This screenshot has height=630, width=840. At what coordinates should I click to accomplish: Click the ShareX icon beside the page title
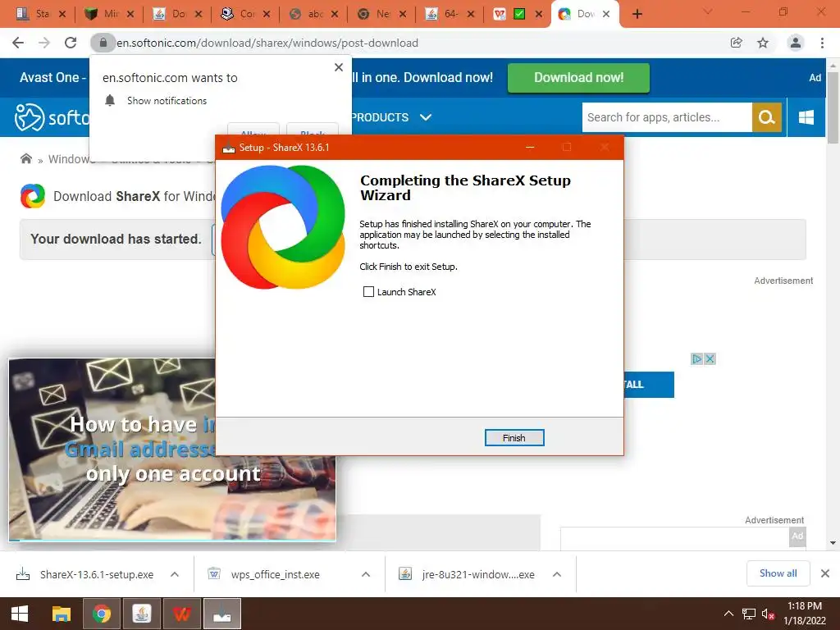point(33,196)
